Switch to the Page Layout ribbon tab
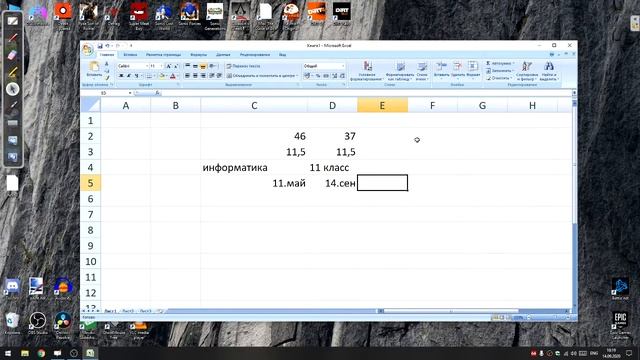The width and height of the screenshot is (640, 360). [x=163, y=55]
